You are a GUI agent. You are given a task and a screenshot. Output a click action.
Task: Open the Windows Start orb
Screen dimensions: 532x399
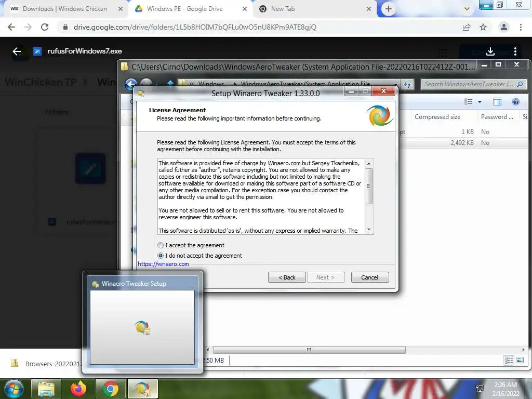click(x=14, y=389)
